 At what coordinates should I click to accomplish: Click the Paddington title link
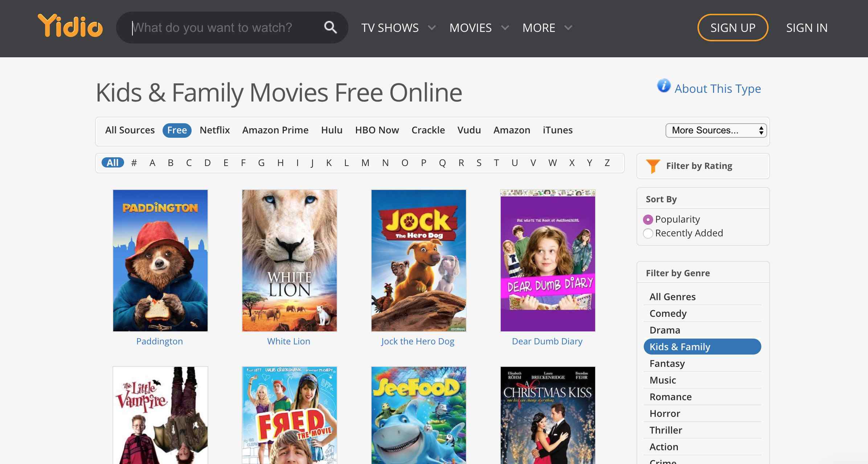click(160, 341)
